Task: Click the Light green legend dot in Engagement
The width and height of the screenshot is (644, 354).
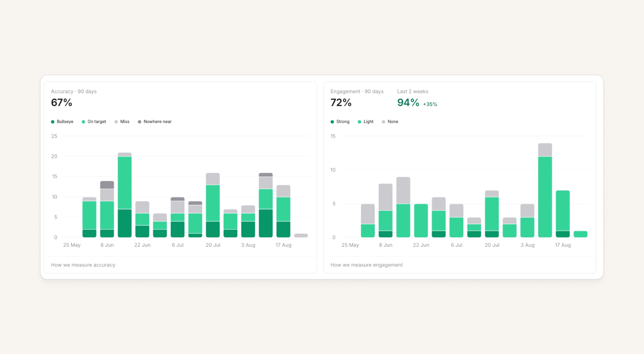Action: click(x=359, y=122)
